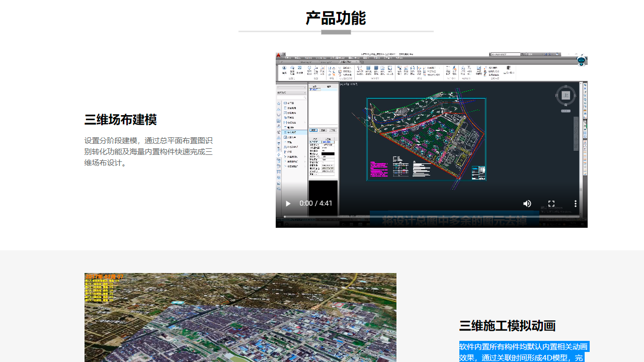The image size is (644, 362).
Task: Play the 三维场布建模 demonstration video
Action: coord(287,204)
